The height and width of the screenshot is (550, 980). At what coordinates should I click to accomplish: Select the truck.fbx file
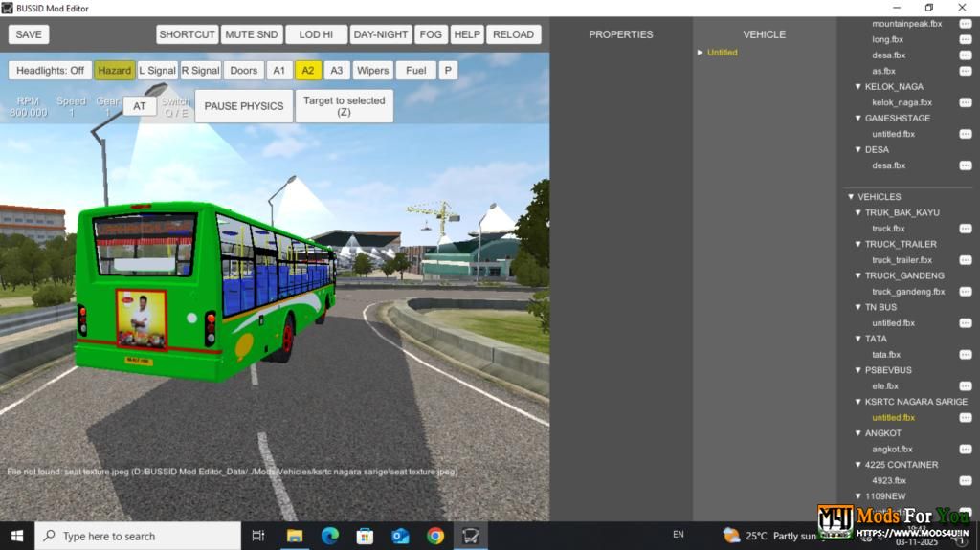pyautogui.click(x=888, y=229)
